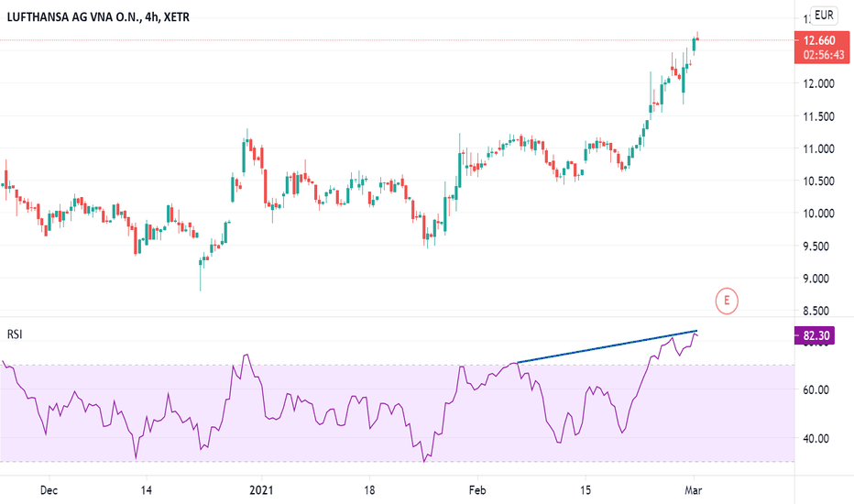The height and width of the screenshot is (504, 854).
Task: Click the RSI value tag 82.30
Action: pyautogui.click(x=814, y=335)
